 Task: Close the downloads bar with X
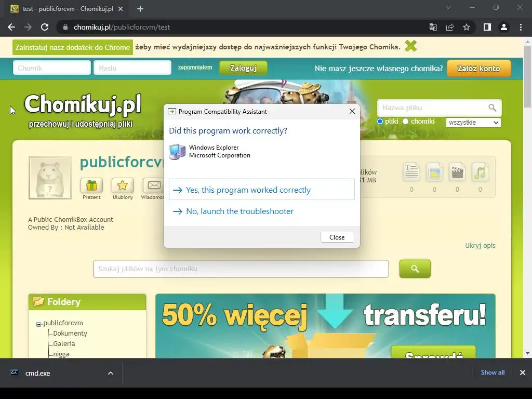[x=523, y=373]
